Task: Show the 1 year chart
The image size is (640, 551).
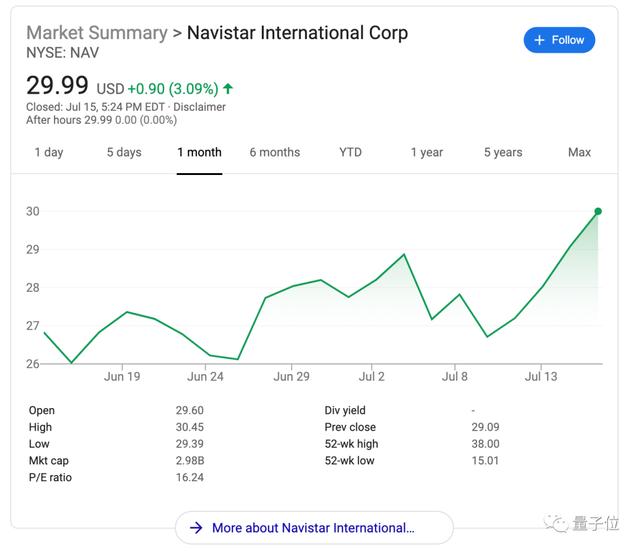Action: 427,152
